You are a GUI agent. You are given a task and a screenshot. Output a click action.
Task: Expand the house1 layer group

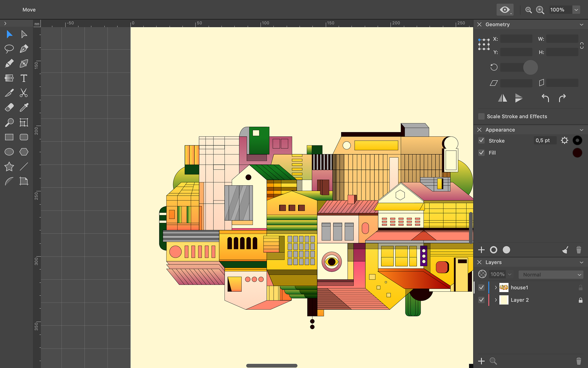(496, 287)
